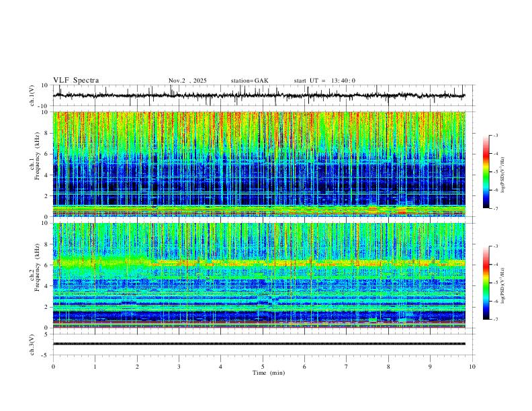Click the ch.1 frequency tick "4"
Image resolution: width=532 pixels, height=411 pixels.
(46, 175)
